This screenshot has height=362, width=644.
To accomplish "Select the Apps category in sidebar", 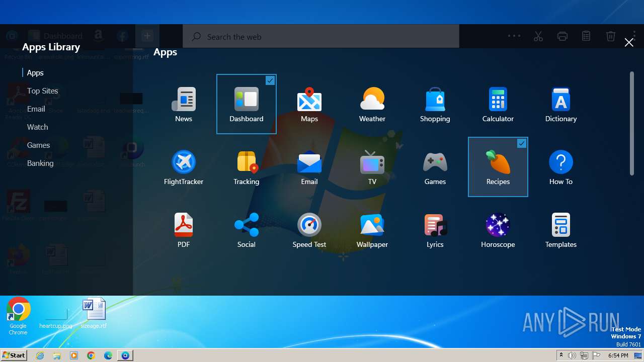I will (x=35, y=73).
